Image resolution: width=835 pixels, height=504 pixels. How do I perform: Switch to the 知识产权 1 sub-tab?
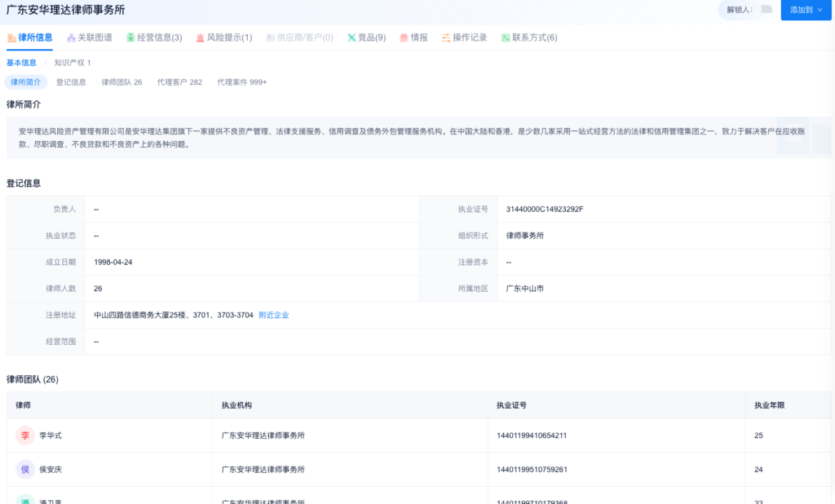(73, 63)
